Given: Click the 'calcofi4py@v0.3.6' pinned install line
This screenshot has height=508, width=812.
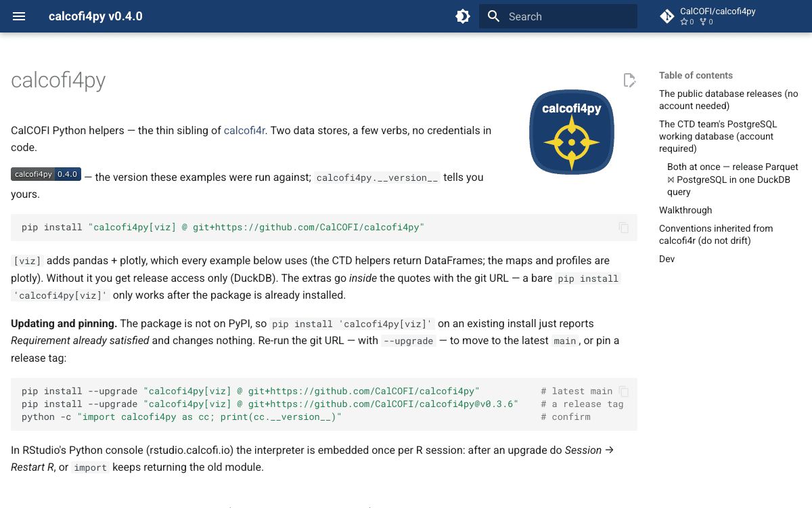Looking at the screenshot, I should tap(270, 404).
